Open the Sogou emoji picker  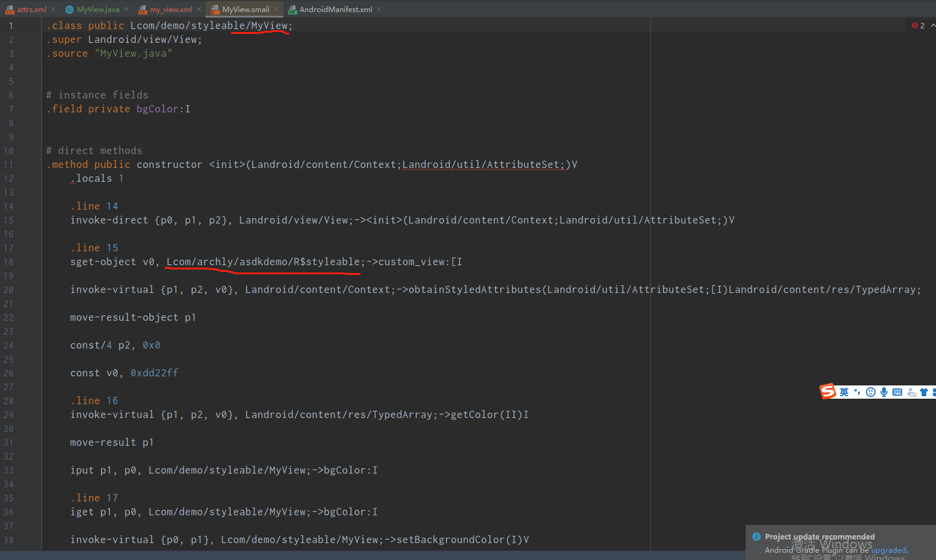click(x=871, y=391)
